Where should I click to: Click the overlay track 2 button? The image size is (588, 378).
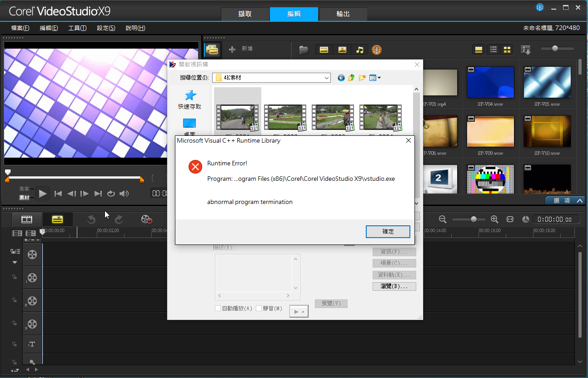point(32,301)
